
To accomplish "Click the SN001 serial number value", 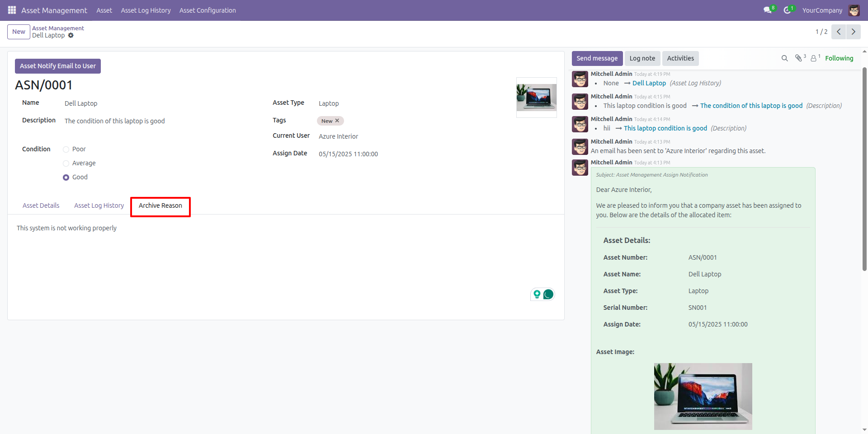I will [x=698, y=308].
